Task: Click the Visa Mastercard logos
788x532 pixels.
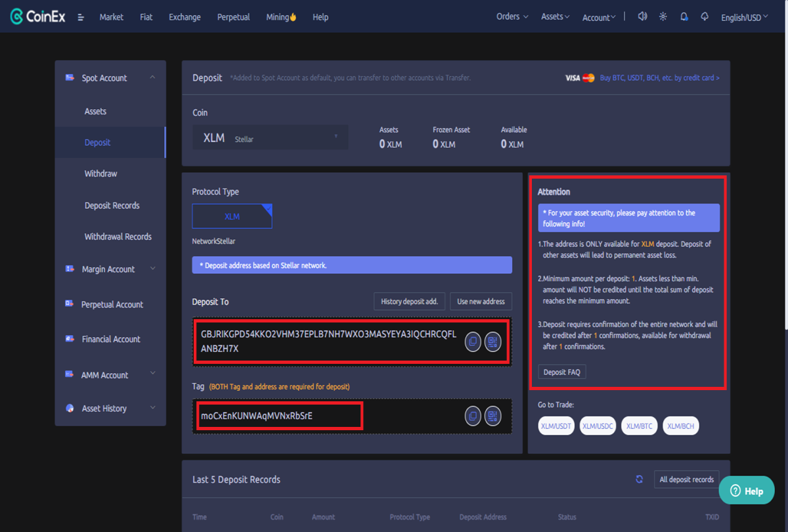Action: pos(579,78)
